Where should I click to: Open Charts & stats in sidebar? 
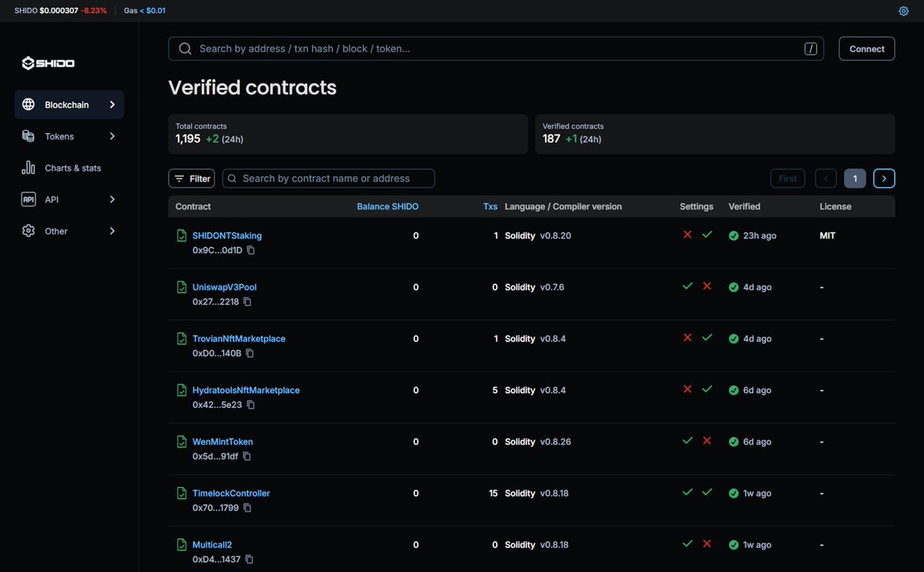coord(69,168)
